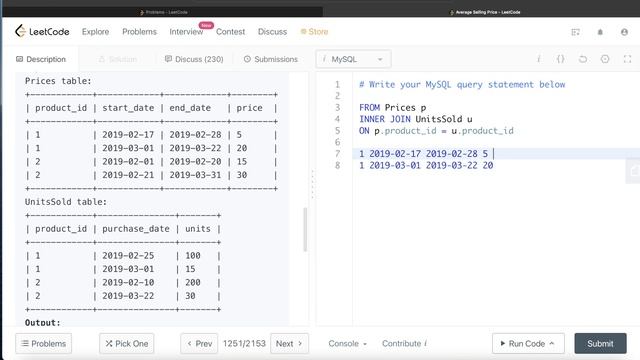This screenshot has width=640, height=360.
Task: Go to Contest in the navigation
Action: click(x=230, y=32)
